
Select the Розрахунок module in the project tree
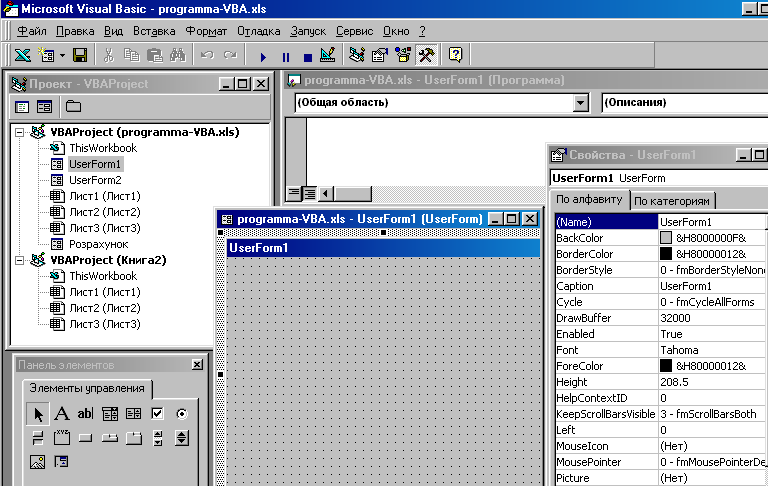[x=98, y=244]
